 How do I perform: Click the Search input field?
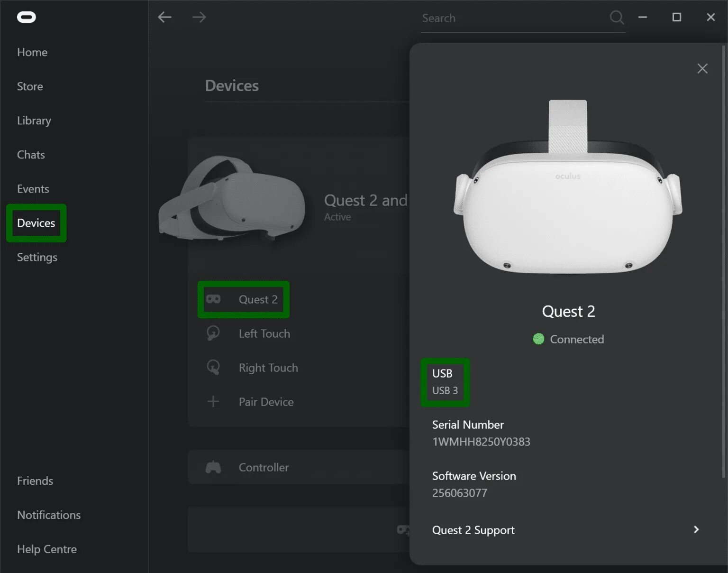click(x=514, y=18)
